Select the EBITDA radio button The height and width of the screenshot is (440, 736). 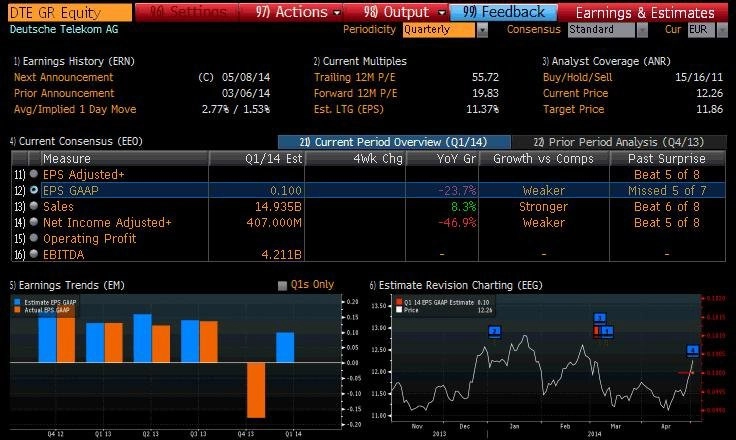click(34, 254)
